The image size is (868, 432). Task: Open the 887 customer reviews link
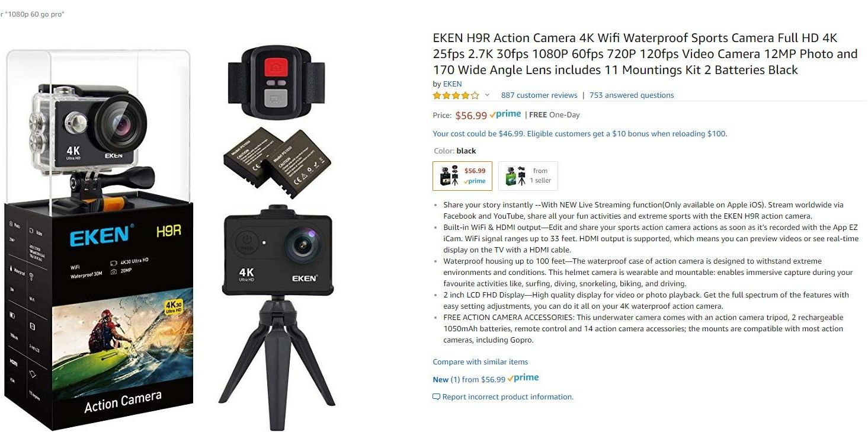coord(539,95)
